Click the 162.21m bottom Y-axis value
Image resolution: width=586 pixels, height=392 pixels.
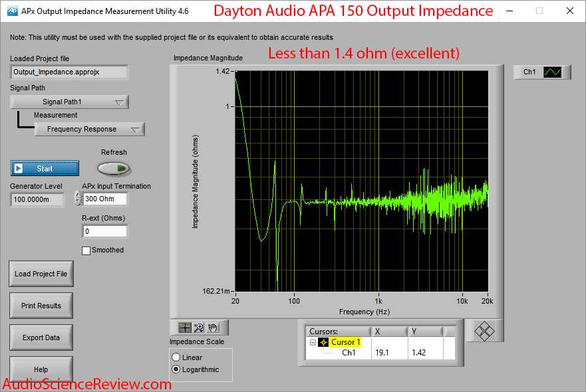coord(216,291)
